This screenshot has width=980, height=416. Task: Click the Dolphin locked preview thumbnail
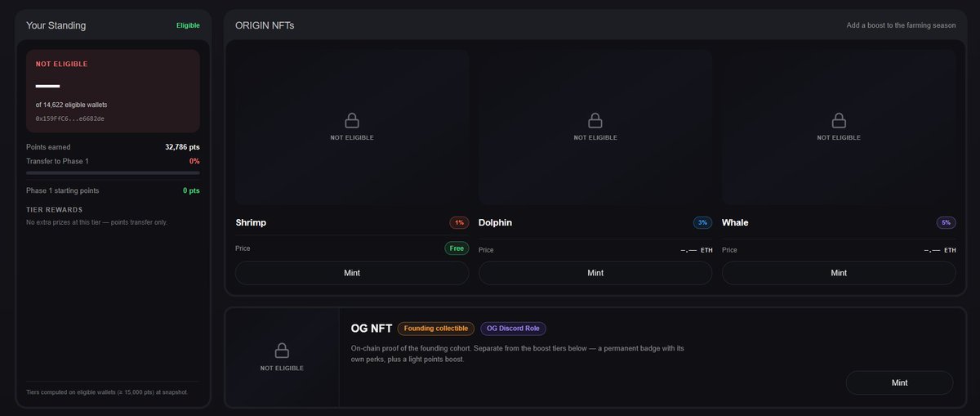pyautogui.click(x=595, y=127)
